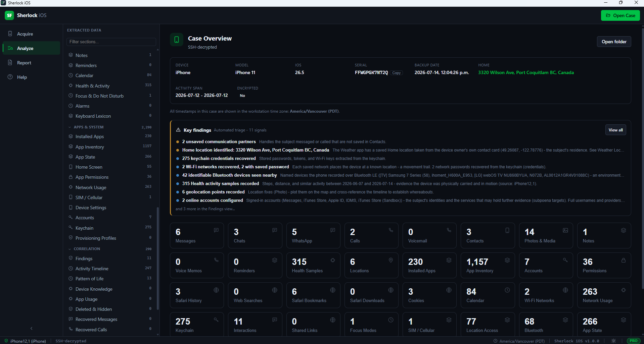Image resolution: width=644 pixels, height=344 pixels.
Task: Click the key icon on Keychain card
Action: pyautogui.click(x=216, y=320)
